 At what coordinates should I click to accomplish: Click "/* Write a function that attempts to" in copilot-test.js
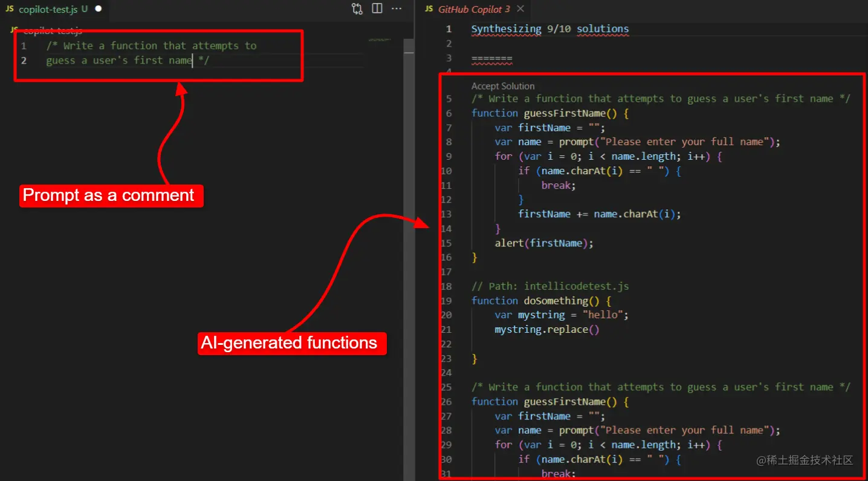152,46
